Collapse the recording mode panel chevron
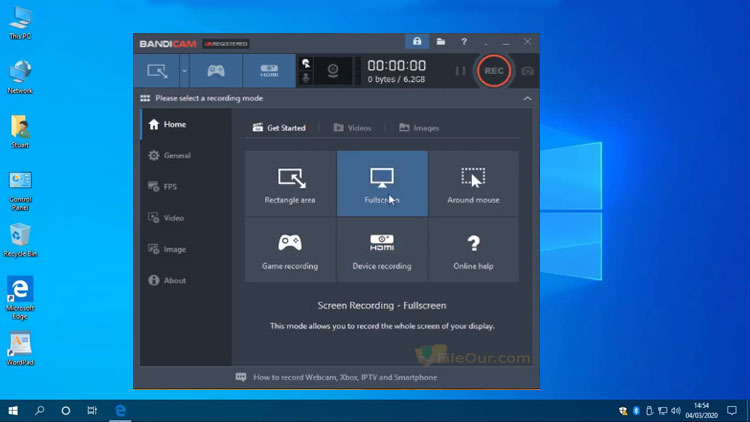 [527, 99]
